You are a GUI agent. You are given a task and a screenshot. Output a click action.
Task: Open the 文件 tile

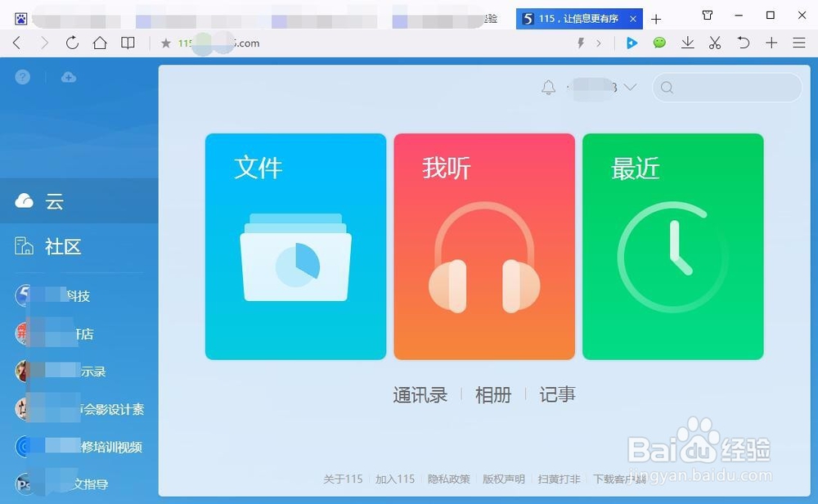coord(296,246)
